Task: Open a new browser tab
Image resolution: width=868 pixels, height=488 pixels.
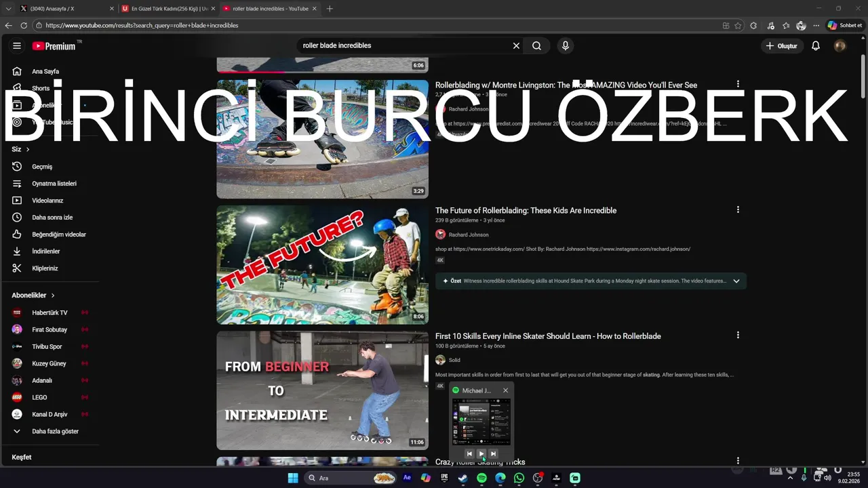Action: click(x=330, y=9)
